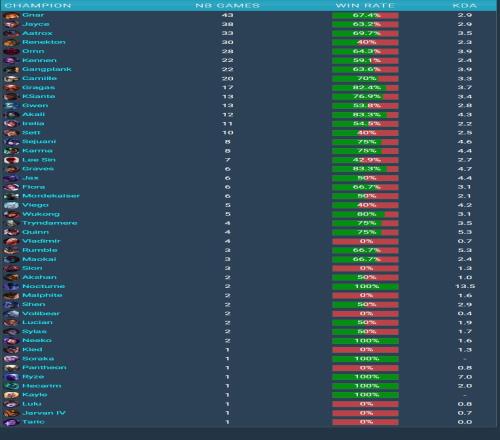Sort table by Win Rate header
Image resolution: width=500 pixels, height=440 pixels.
click(x=365, y=6)
